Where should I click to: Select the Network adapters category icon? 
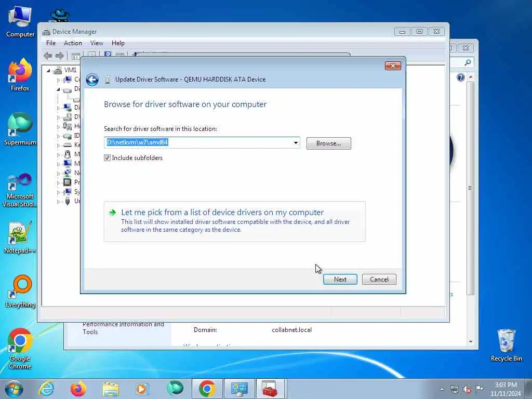[68, 173]
